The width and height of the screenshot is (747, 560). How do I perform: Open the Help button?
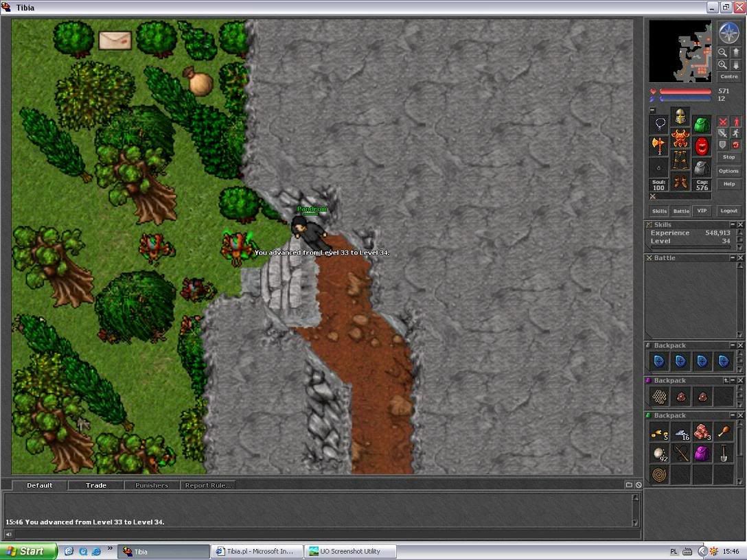click(729, 184)
